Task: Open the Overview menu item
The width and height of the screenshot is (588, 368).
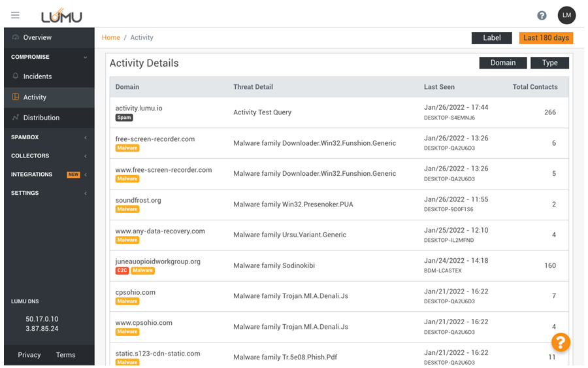Action: pyautogui.click(x=37, y=38)
